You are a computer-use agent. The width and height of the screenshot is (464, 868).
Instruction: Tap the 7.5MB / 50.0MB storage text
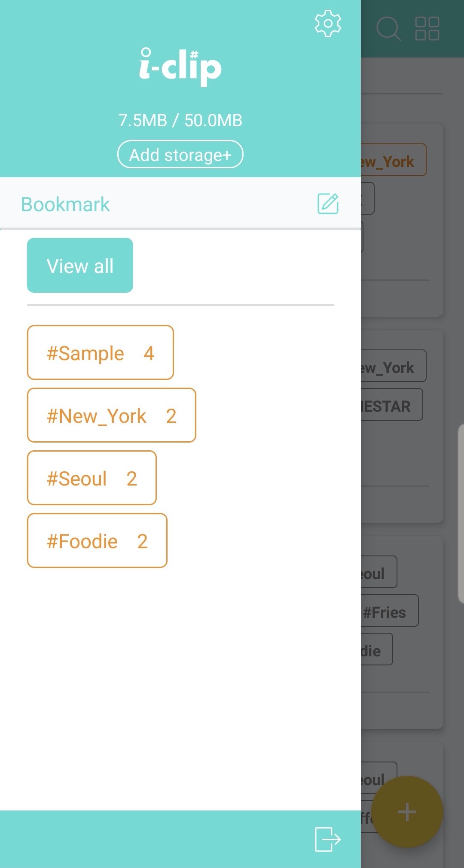180,120
